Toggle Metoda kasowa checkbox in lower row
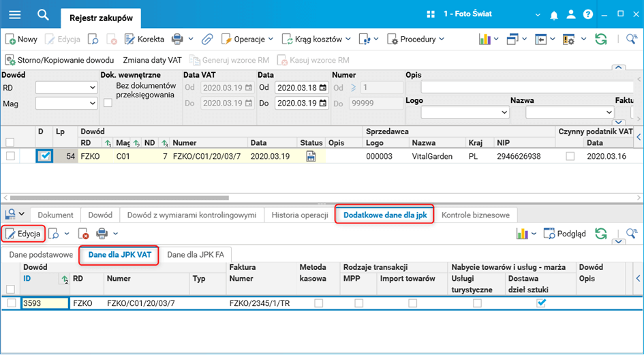 pos(319,303)
